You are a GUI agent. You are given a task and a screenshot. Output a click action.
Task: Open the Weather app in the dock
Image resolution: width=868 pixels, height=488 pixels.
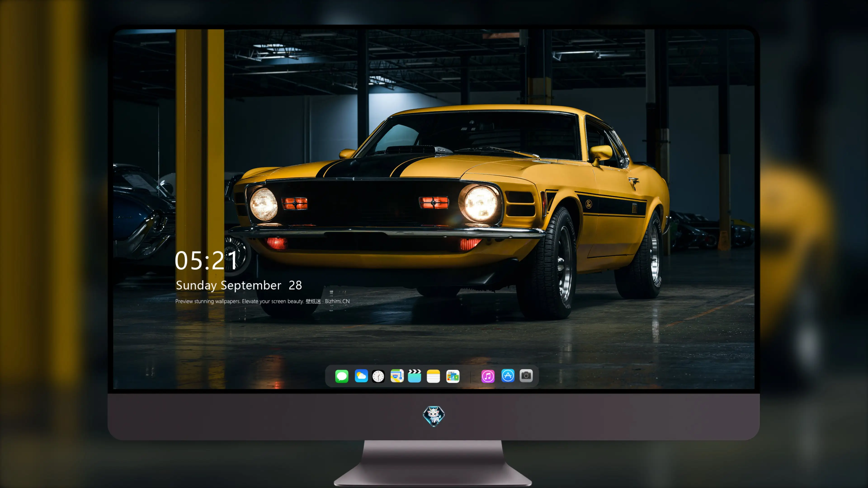tap(361, 376)
